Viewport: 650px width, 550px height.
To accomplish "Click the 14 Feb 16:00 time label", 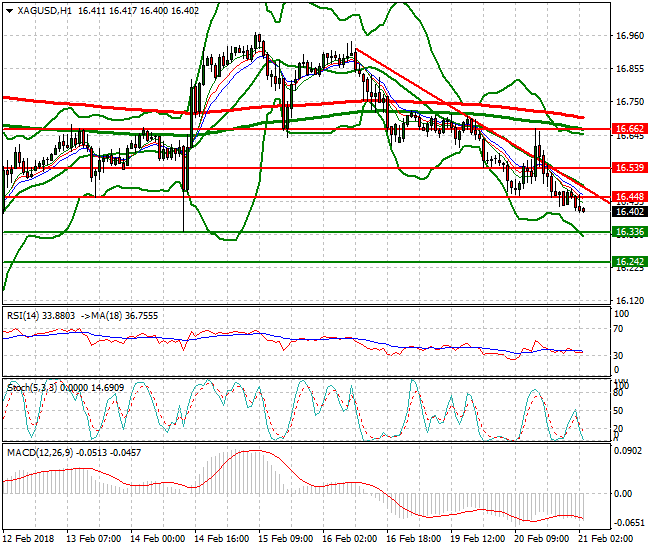I will click(x=222, y=539).
